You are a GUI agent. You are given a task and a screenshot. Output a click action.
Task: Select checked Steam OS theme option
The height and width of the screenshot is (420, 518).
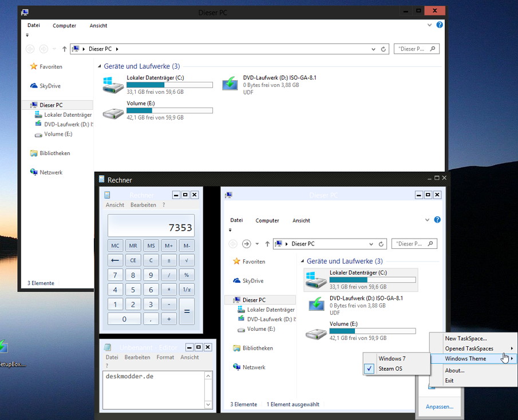pyautogui.click(x=397, y=369)
